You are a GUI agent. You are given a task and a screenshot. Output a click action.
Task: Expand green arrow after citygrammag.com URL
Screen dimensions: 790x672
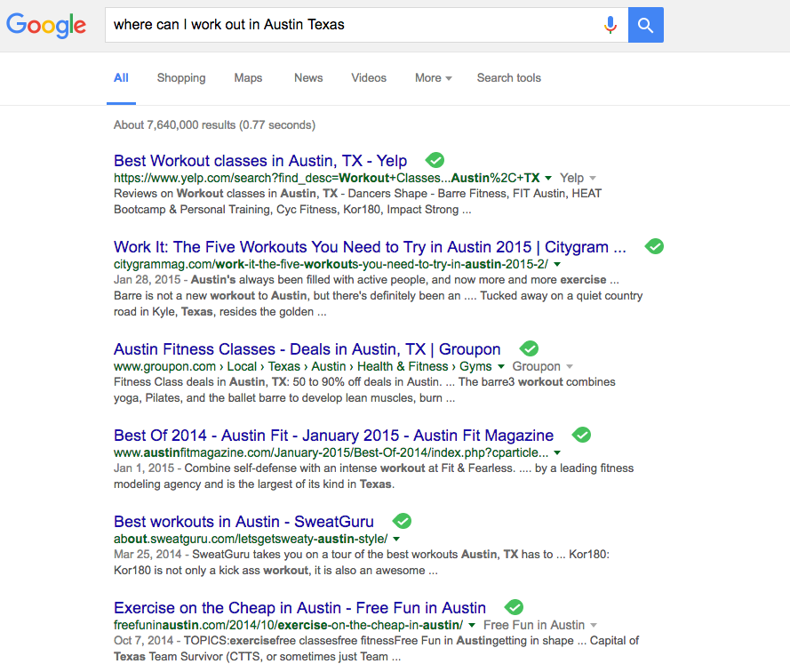[x=556, y=264]
